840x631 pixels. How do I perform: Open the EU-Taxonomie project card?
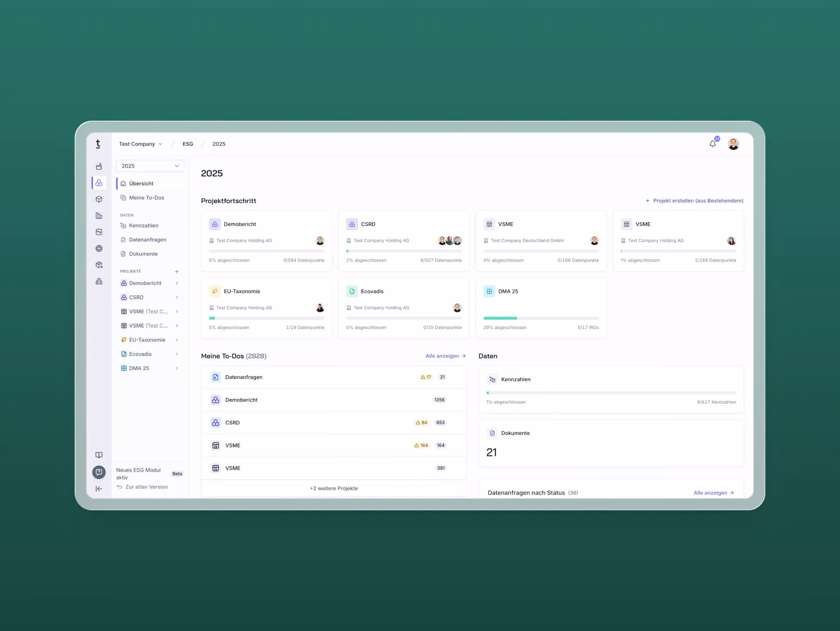[267, 308]
